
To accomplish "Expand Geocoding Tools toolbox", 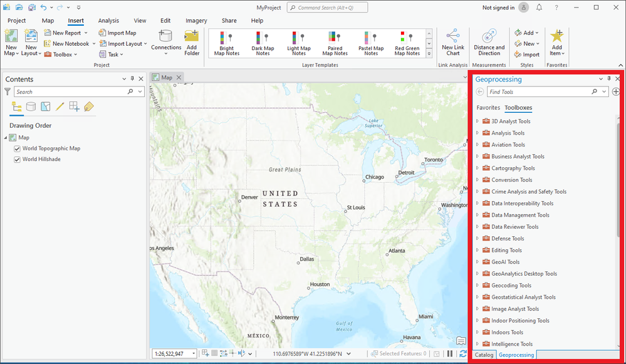I will pos(477,285).
